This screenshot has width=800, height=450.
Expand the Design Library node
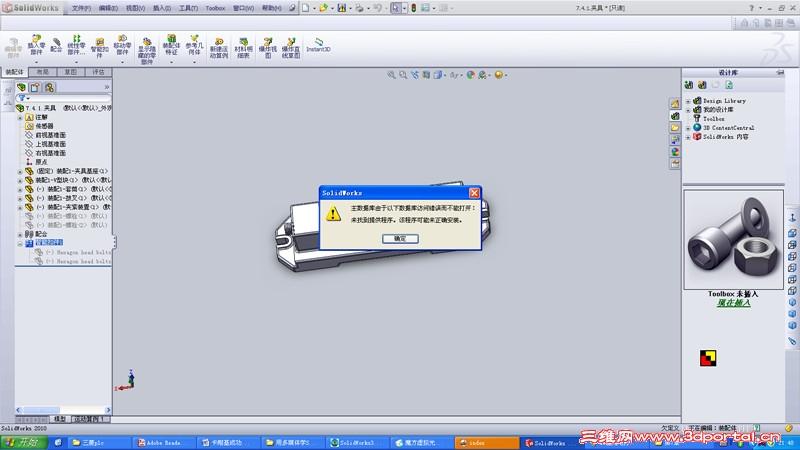688,101
